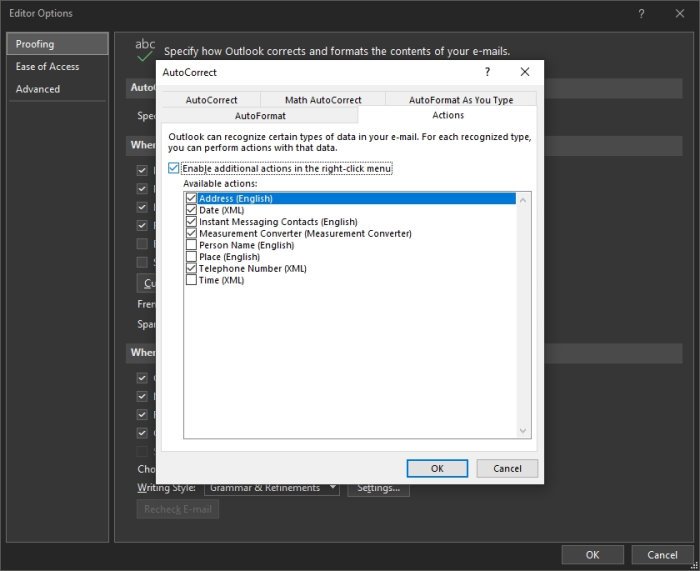The height and width of the screenshot is (571, 700).
Task: Switch to the Math AutoCorrect tab
Action: coord(323,100)
